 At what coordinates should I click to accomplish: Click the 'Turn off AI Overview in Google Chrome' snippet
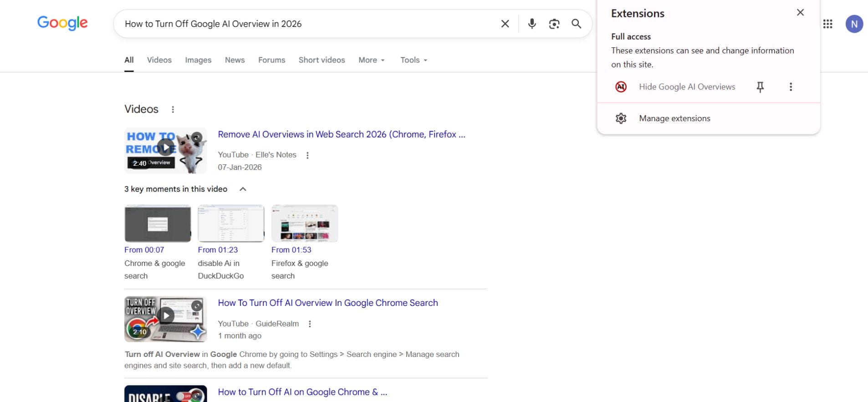click(x=292, y=360)
